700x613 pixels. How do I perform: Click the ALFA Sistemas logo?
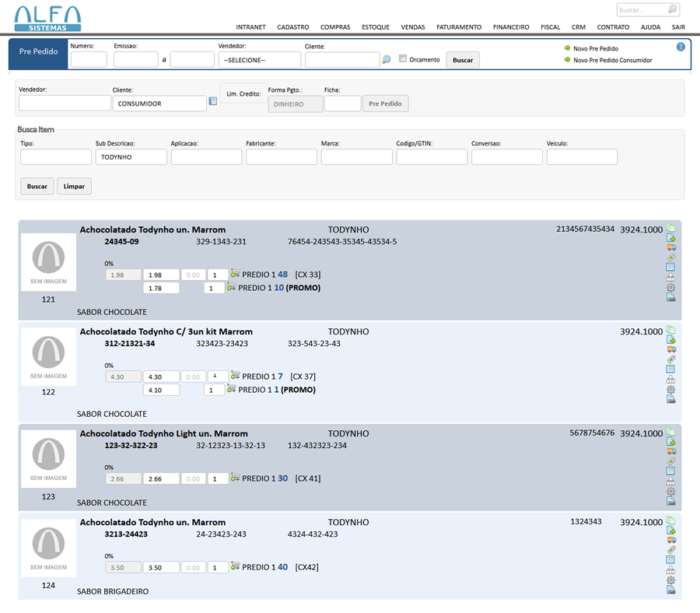point(47,19)
